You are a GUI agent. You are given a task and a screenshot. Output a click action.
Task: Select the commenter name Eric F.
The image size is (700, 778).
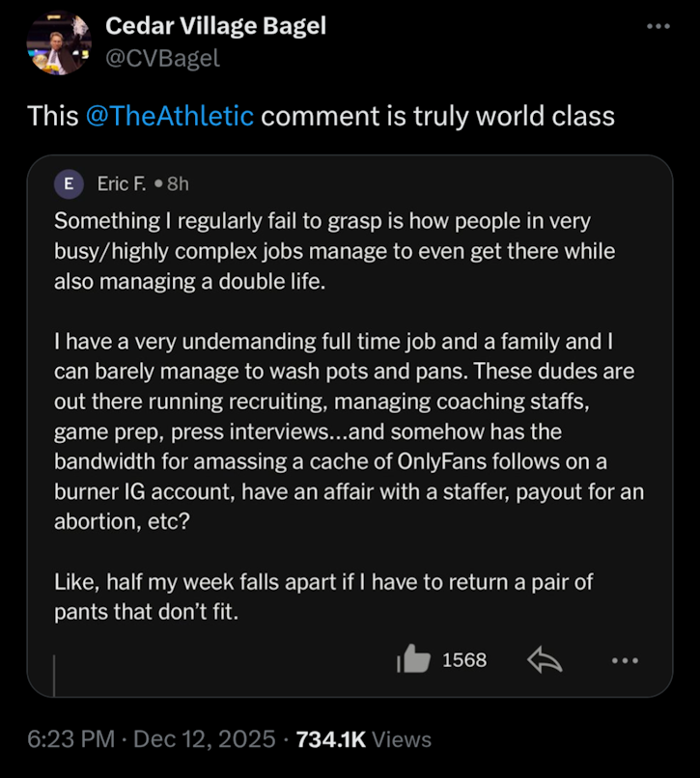click(121, 183)
